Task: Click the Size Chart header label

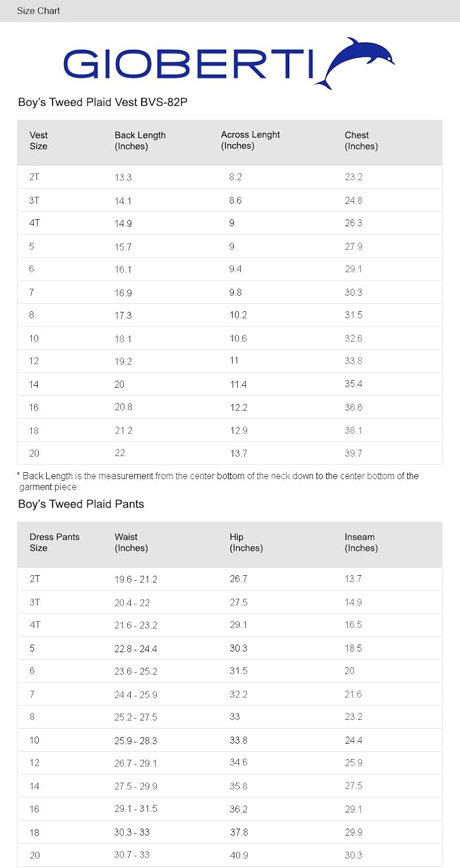Action: coord(38,11)
